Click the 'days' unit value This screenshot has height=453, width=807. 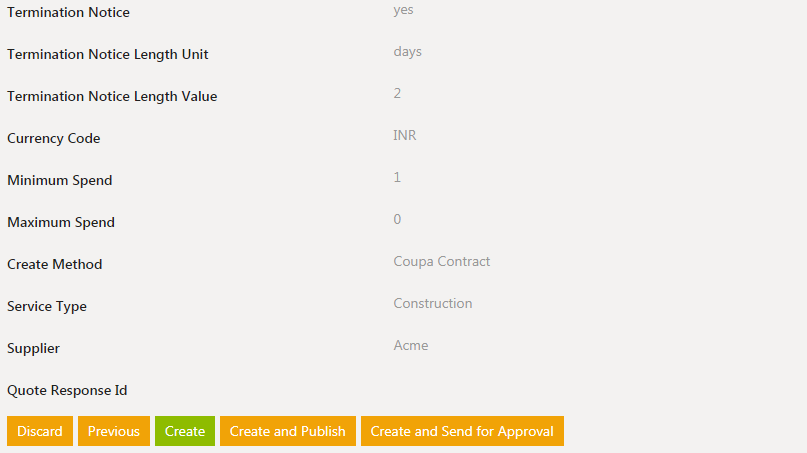point(407,52)
